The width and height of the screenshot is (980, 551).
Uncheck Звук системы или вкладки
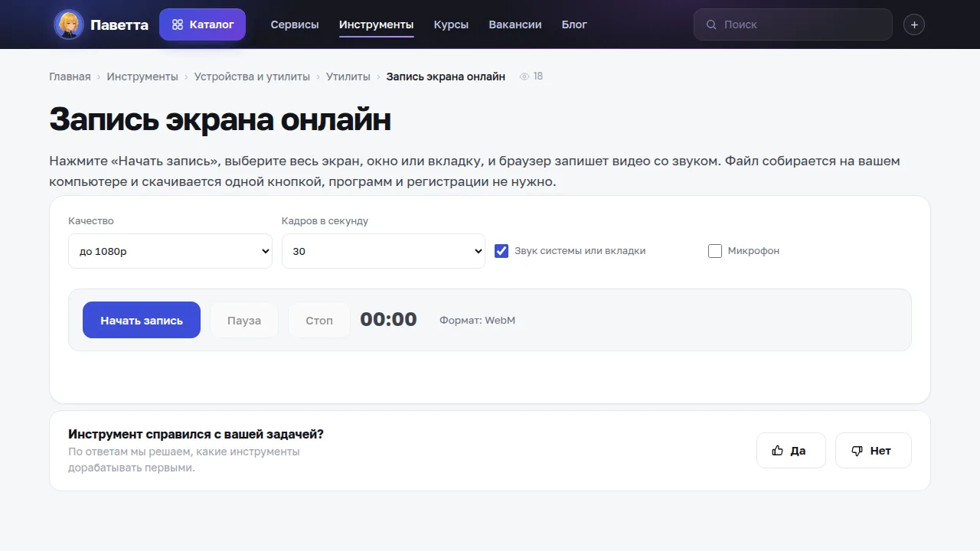click(x=501, y=251)
